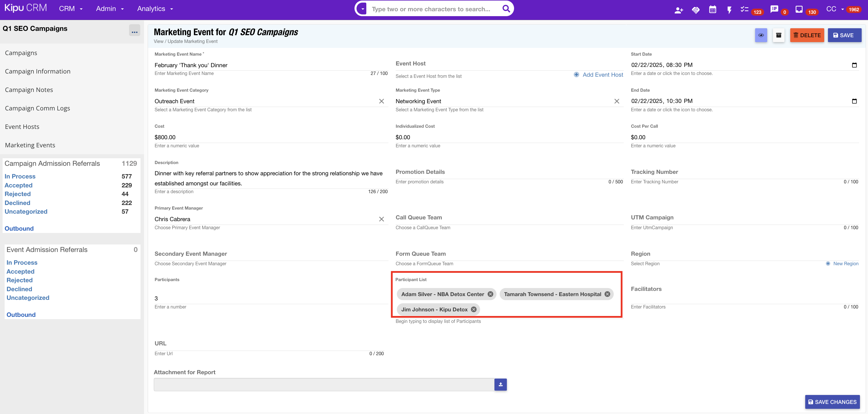The width and height of the screenshot is (868, 414).
Task: Open Event Admission Referrals Outbound link
Action: [21, 315]
